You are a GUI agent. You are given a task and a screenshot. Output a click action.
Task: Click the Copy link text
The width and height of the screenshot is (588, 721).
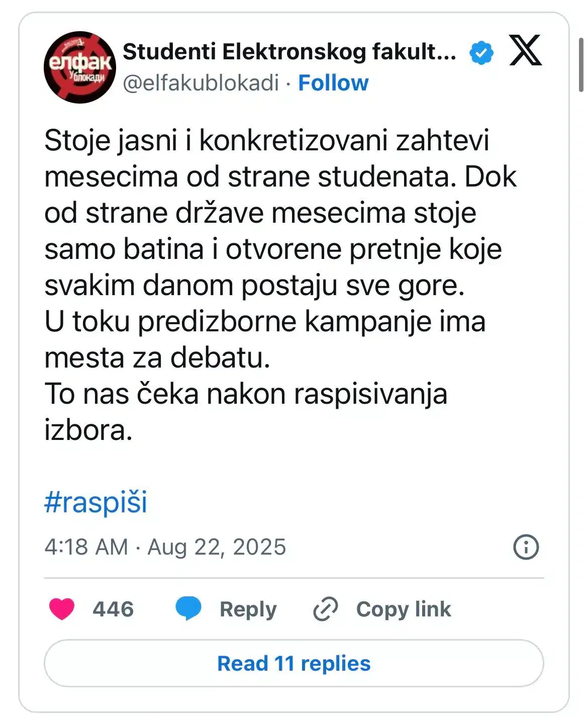404,609
